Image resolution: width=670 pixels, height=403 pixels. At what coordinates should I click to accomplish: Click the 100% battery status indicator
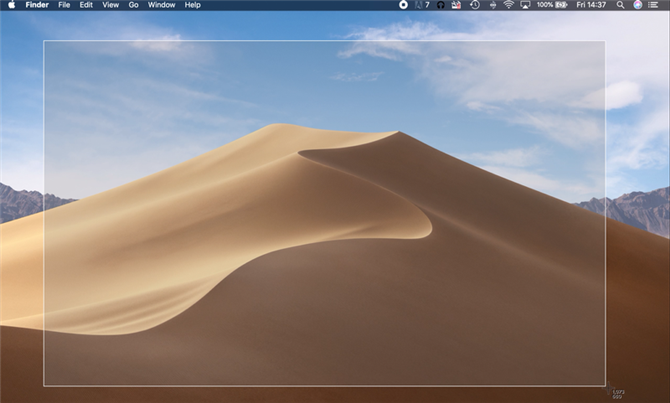click(x=552, y=5)
